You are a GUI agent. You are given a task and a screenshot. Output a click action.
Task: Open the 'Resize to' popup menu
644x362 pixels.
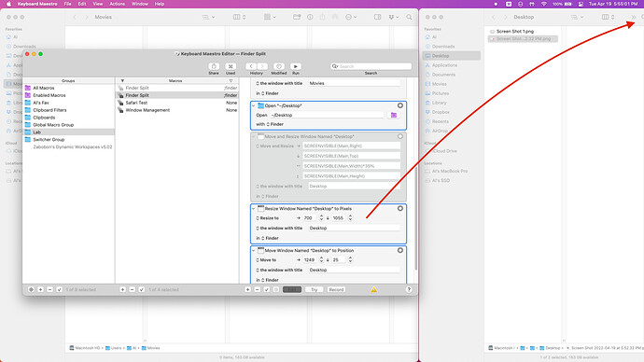click(x=268, y=218)
